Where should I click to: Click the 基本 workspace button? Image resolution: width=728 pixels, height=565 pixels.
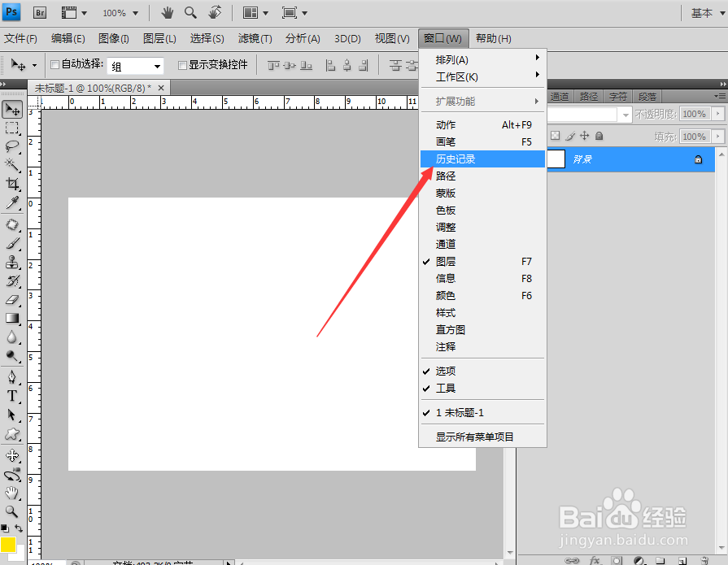(x=707, y=13)
